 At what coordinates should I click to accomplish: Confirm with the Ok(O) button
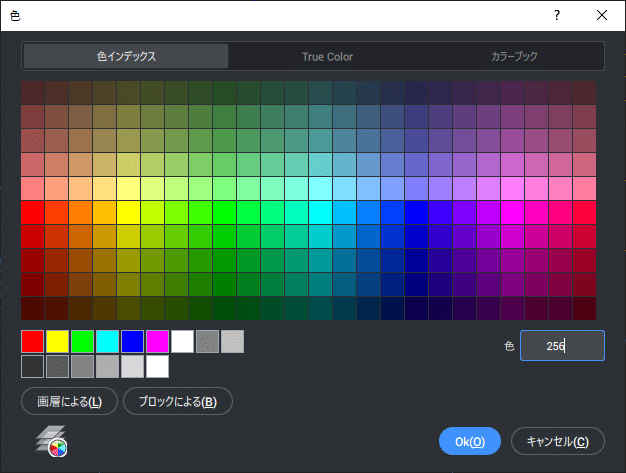[x=470, y=441]
